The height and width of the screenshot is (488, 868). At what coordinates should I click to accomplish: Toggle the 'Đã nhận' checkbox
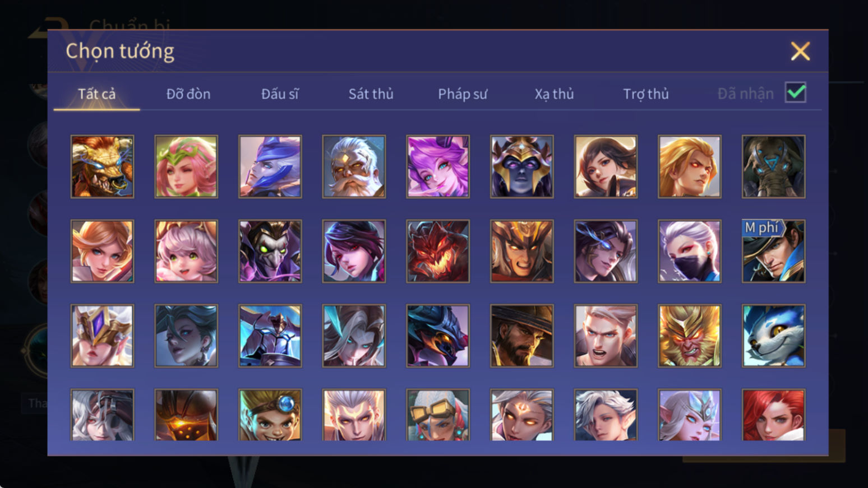(x=796, y=92)
